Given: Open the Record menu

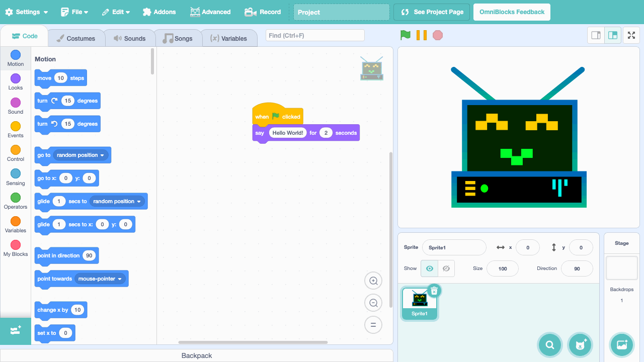Looking at the screenshot, I should click(x=263, y=12).
